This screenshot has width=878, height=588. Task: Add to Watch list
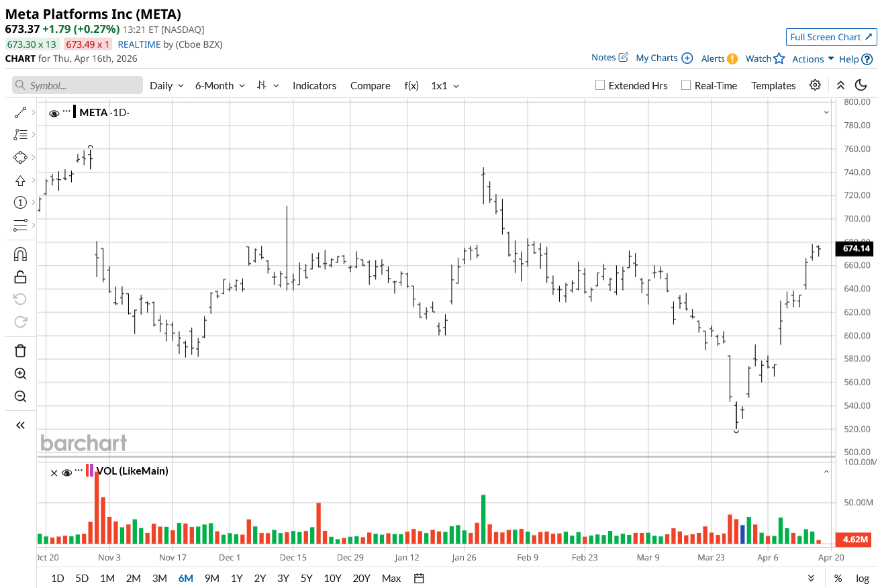click(x=765, y=58)
